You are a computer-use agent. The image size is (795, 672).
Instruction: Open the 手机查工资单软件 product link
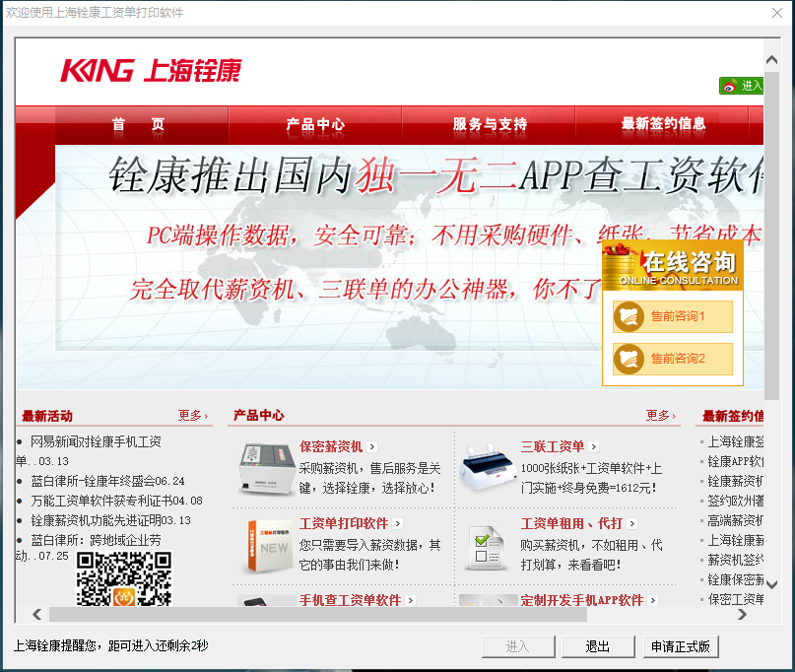(351, 600)
